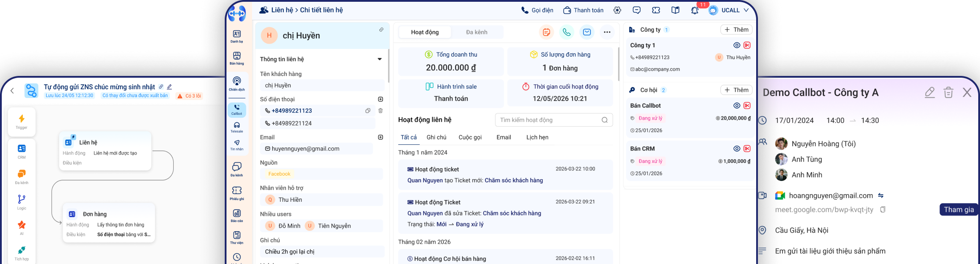
Task: Select Callbot in the sidebar
Action: pyautogui.click(x=237, y=110)
